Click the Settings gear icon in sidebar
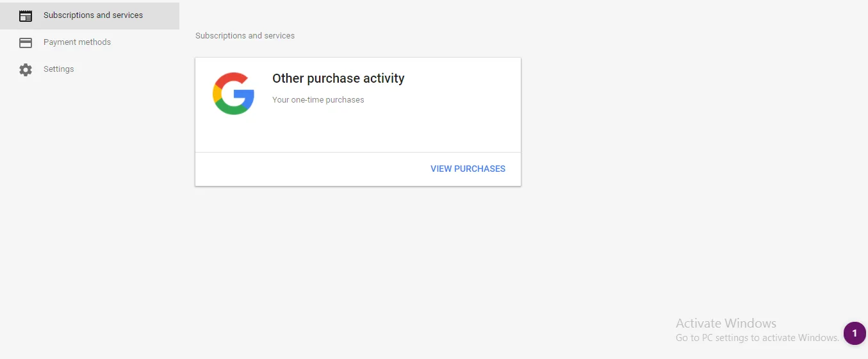Screen dimensions: 868x359 coord(26,70)
